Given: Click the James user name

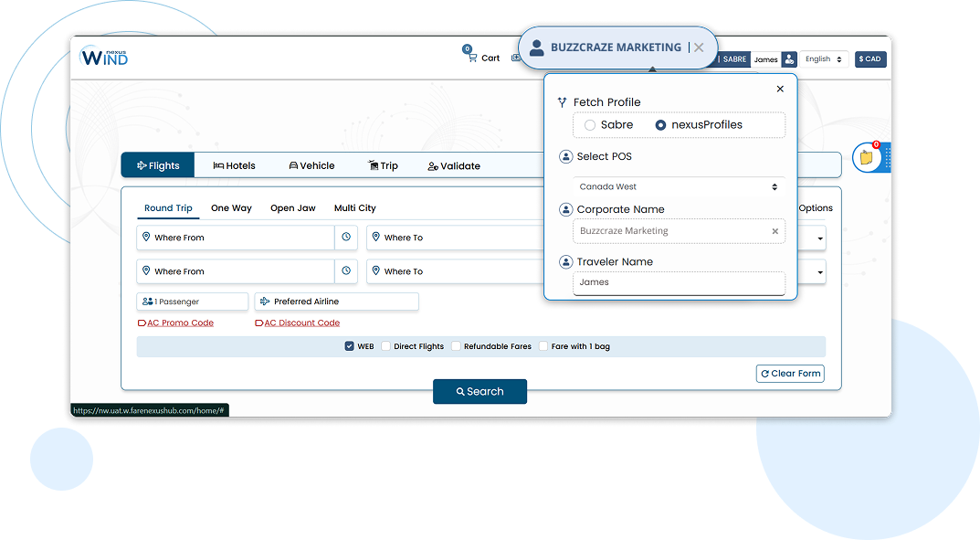Looking at the screenshot, I should pyautogui.click(x=765, y=59).
